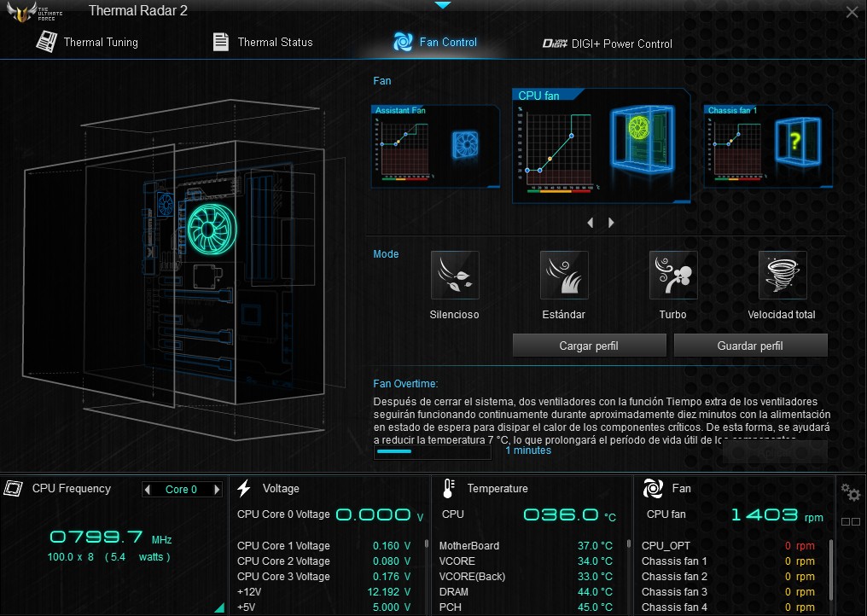This screenshot has height=616, width=867.
Task: Click the "CPU_OPT" fan speed row
Action: click(728, 546)
